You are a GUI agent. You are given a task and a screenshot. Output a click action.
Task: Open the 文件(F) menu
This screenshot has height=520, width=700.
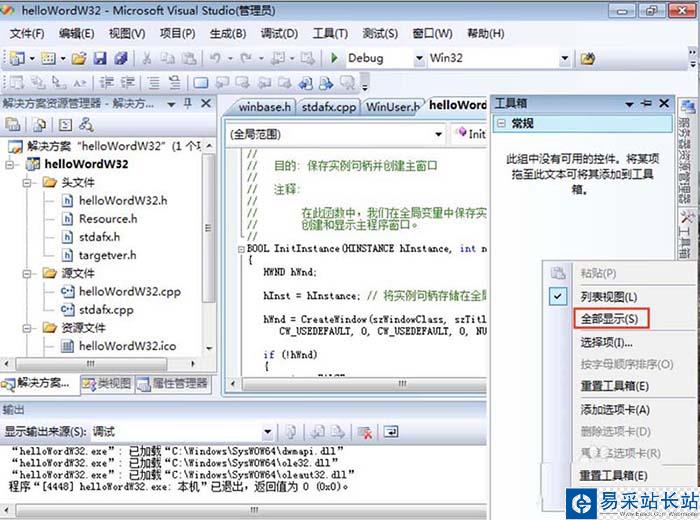27,33
